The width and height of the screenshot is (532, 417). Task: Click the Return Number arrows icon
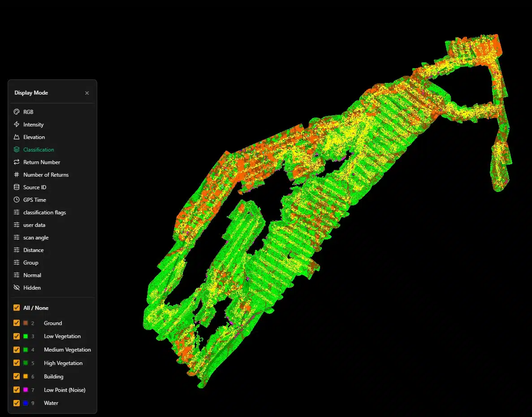coord(16,162)
